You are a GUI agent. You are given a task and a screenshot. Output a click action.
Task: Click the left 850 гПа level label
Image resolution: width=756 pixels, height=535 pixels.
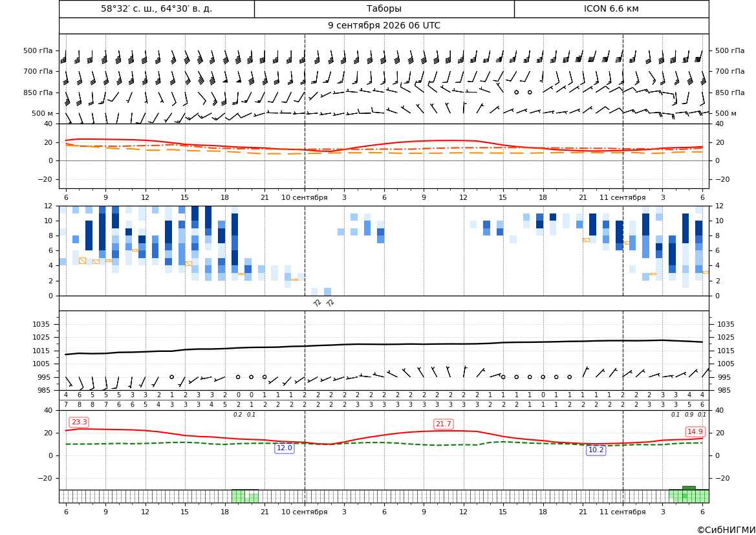click(38, 93)
